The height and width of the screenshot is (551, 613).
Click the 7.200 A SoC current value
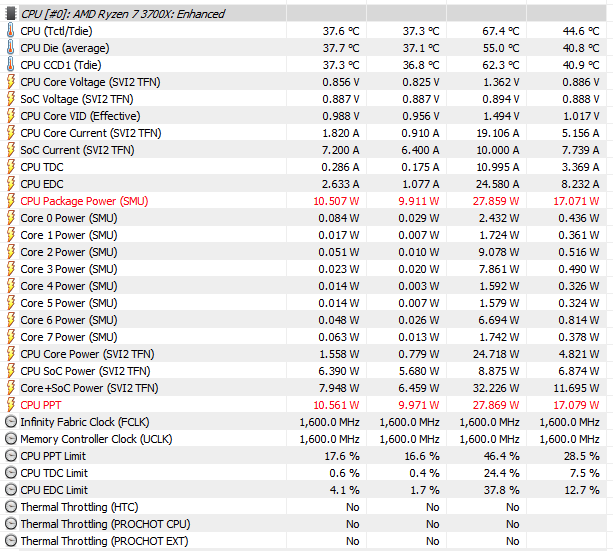pyautogui.click(x=341, y=150)
